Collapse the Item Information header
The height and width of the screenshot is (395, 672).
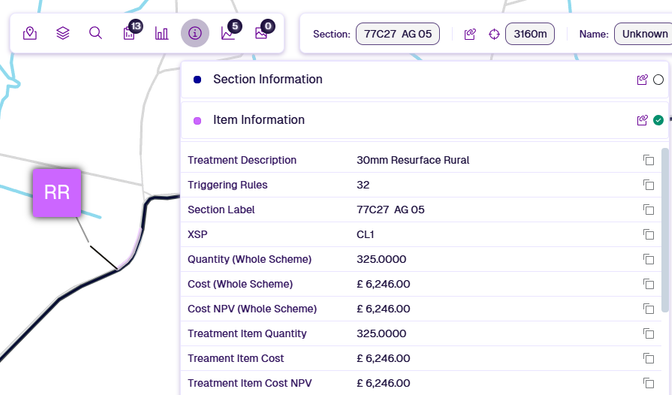tap(425, 120)
